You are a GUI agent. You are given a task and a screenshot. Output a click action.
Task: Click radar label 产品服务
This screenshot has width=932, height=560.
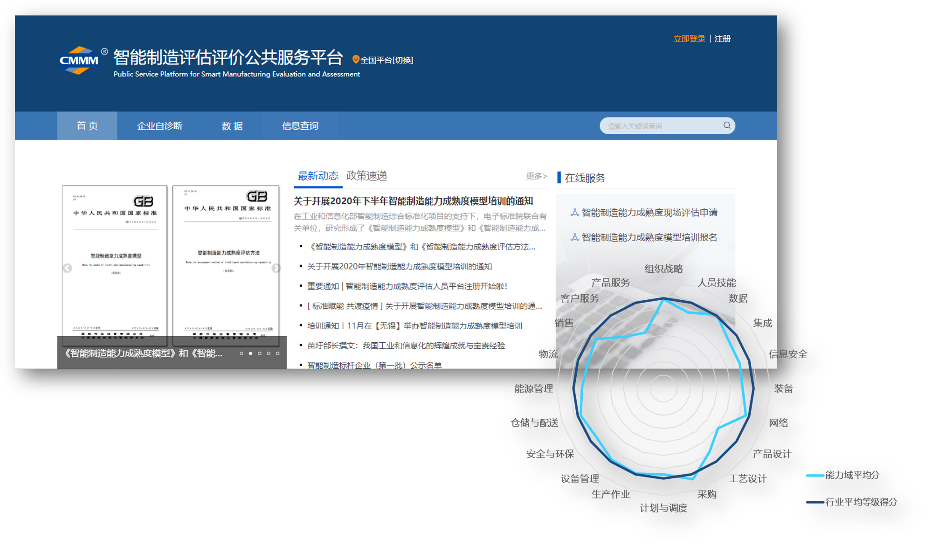tap(610, 283)
